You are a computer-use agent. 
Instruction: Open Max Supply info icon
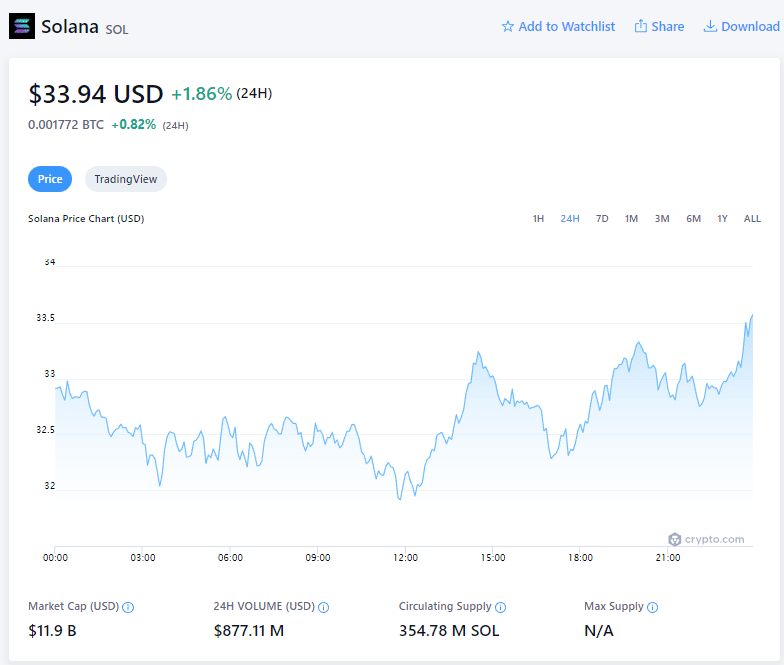click(652, 608)
